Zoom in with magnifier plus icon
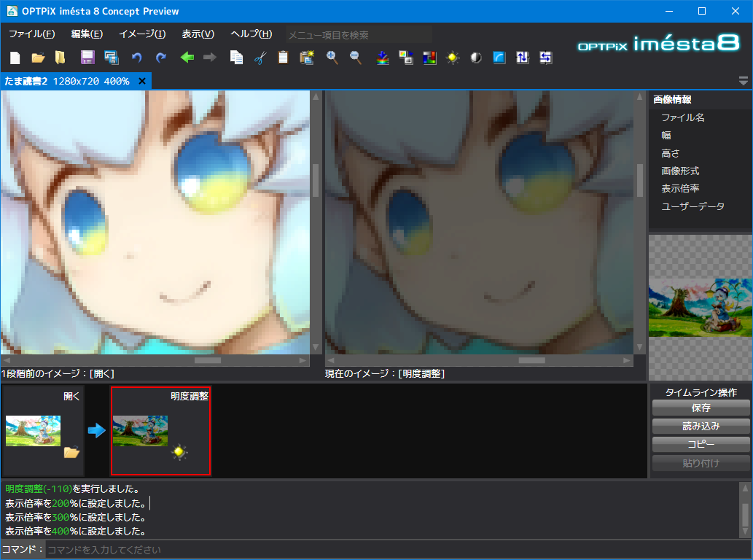 (x=332, y=58)
